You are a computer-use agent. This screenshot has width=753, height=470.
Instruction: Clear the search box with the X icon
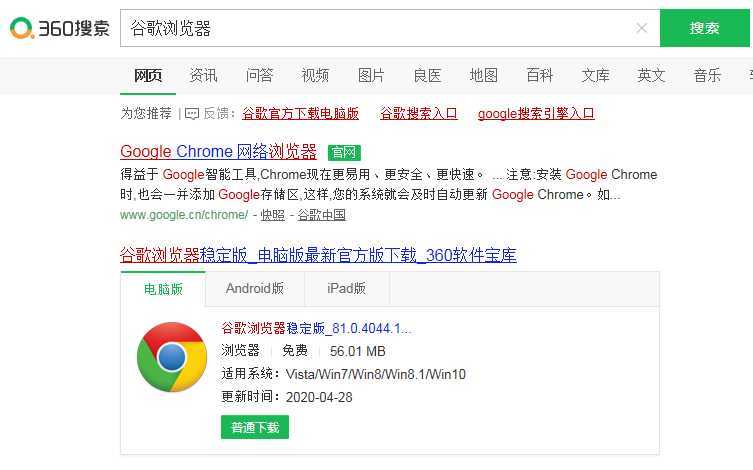(642, 28)
